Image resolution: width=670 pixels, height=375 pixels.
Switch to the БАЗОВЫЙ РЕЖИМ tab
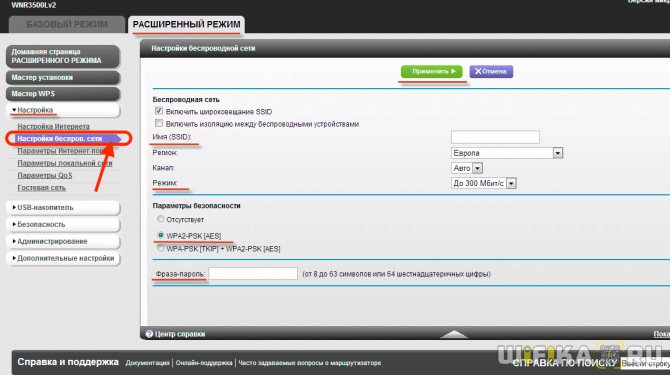coord(67,24)
